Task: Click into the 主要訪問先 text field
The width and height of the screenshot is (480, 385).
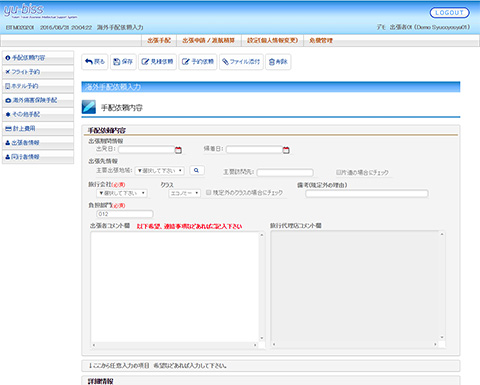Action: point(285,172)
